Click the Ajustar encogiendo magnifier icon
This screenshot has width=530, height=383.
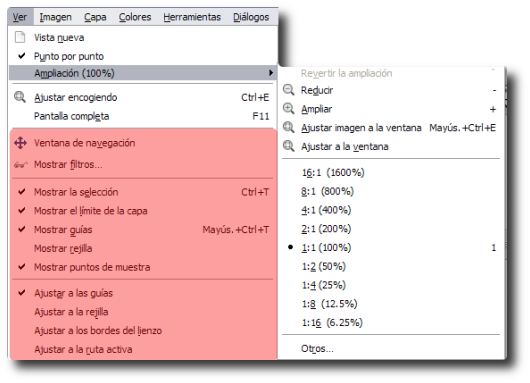(x=20, y=97)
